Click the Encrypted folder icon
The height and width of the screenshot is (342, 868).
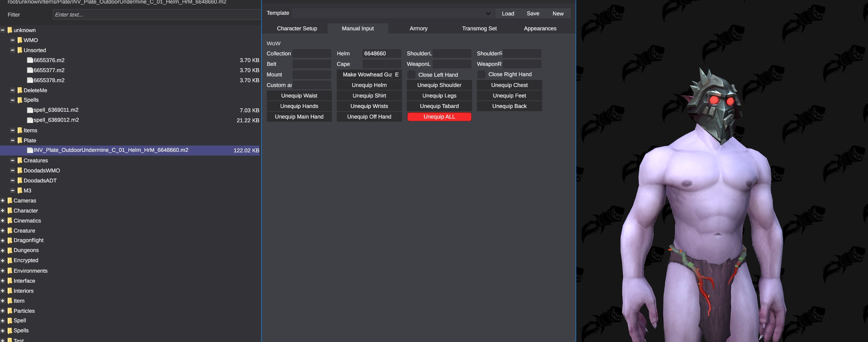10,260
